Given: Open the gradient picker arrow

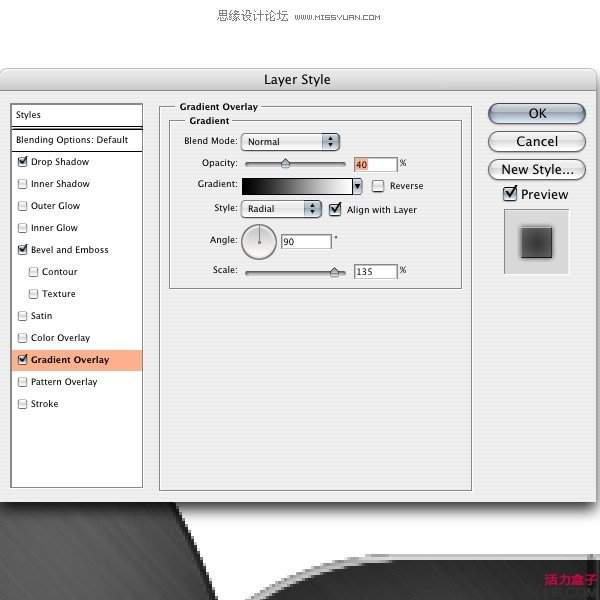Looking at the screenshot, I should 357,186.
